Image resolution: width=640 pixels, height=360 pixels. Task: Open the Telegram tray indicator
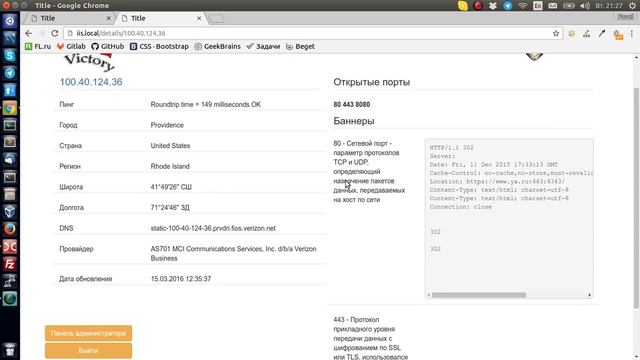(508, 6)
